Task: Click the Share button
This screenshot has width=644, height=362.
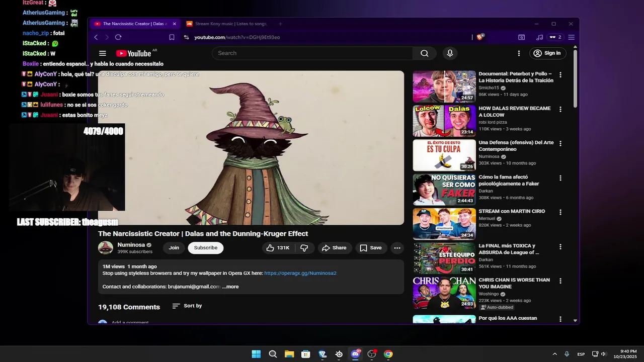Action: (334, 248)
